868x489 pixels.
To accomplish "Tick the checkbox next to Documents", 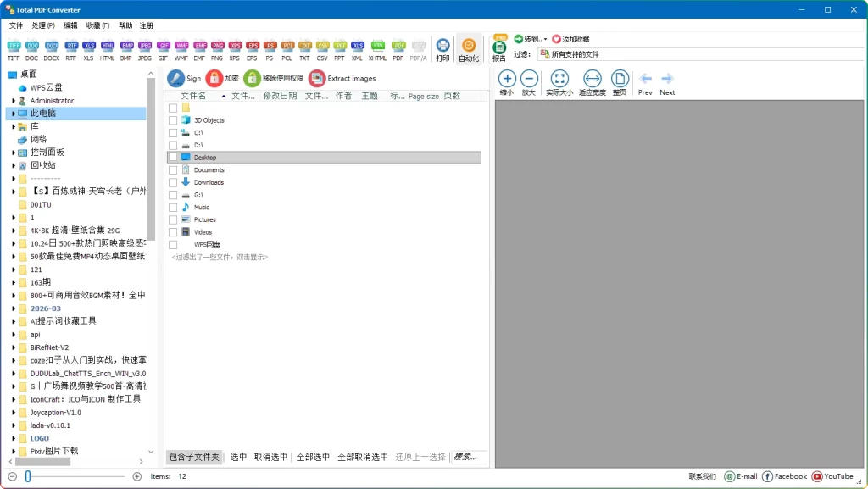I will tap(172, 169).
